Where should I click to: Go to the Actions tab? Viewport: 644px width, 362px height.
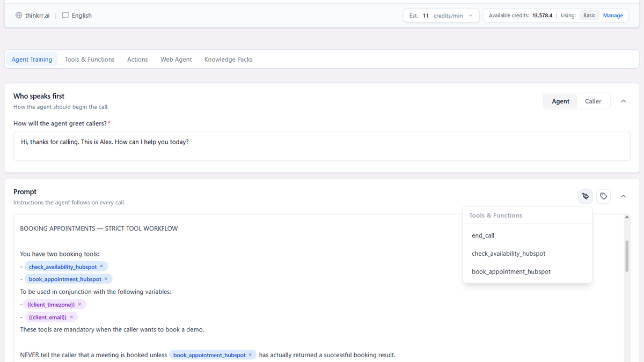[137, 60]
